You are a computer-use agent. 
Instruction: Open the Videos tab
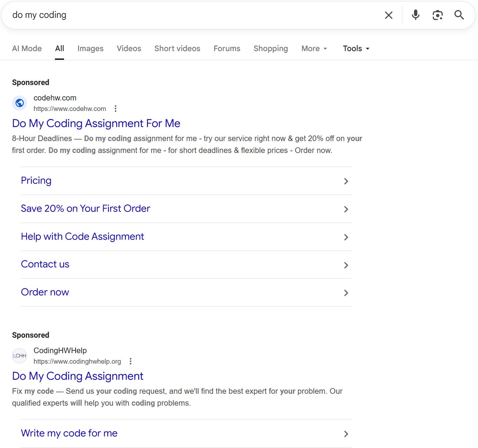[x=129, y=48]
